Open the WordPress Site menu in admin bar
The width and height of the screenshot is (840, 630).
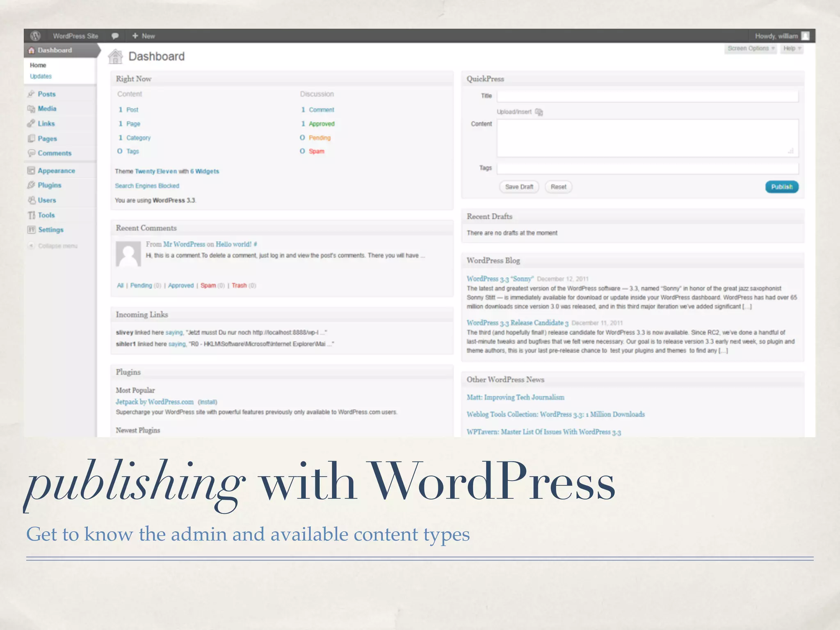(75, 36)
